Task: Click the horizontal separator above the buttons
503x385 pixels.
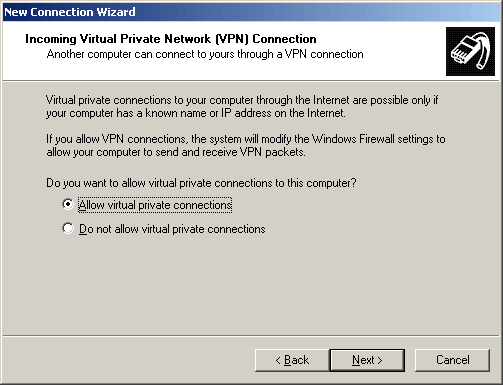Action: 251,336
